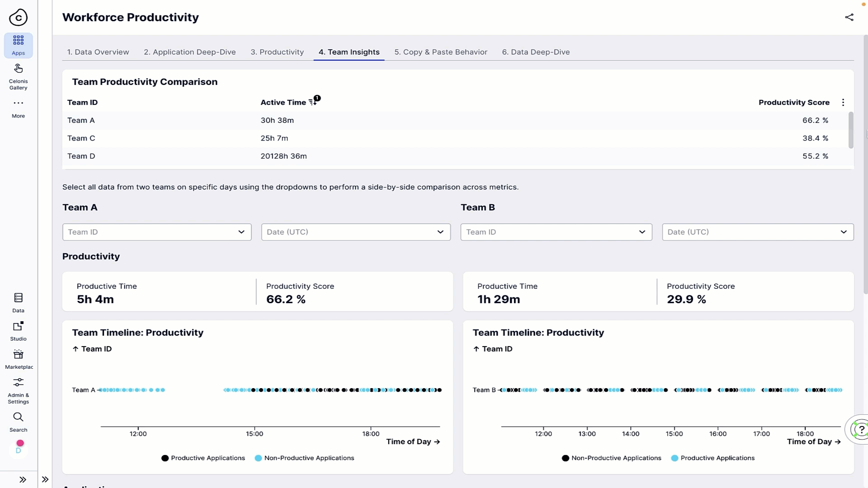Open Studio from the sidebar

click(x=18, y=330)
